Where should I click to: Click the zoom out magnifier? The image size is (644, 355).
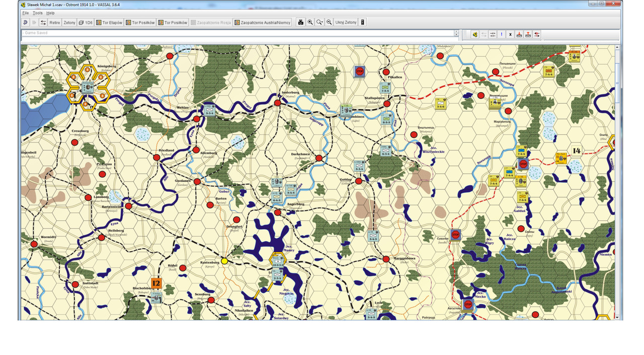coord(329,22)
